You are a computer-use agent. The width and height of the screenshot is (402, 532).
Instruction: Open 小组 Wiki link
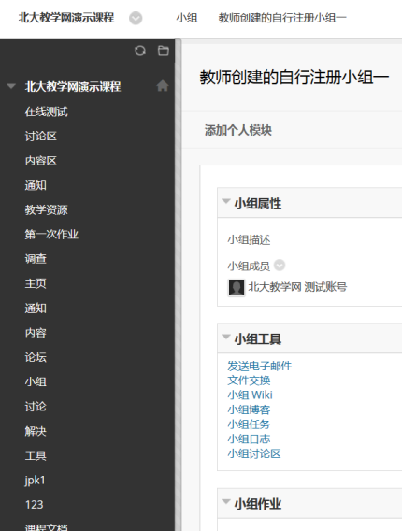click(x=250, y=395)
